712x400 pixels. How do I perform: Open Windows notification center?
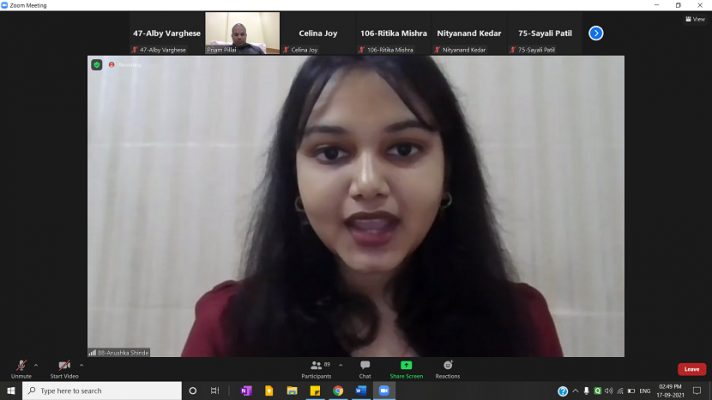click(x=697, y=391)
